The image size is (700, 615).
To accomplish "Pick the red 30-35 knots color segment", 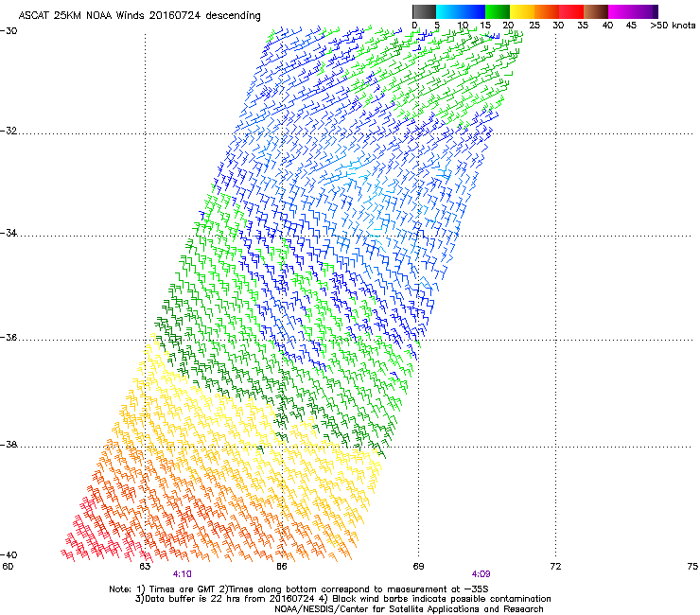I will coord(571,11).
